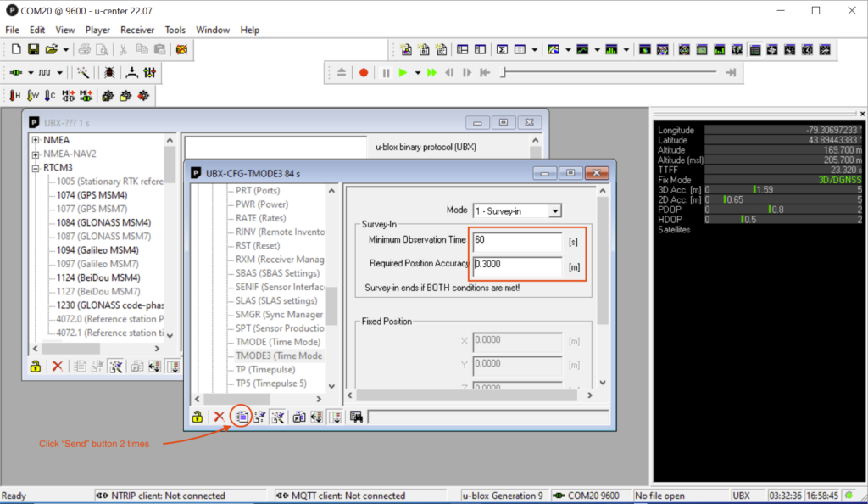Open the Tools menu
The width and height of the screenshot is (868, 504).
(175, 30)
